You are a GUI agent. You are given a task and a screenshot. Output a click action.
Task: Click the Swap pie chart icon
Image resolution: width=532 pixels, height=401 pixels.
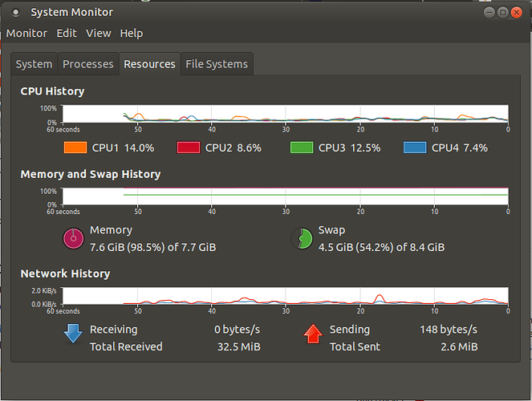coord(302,238)
